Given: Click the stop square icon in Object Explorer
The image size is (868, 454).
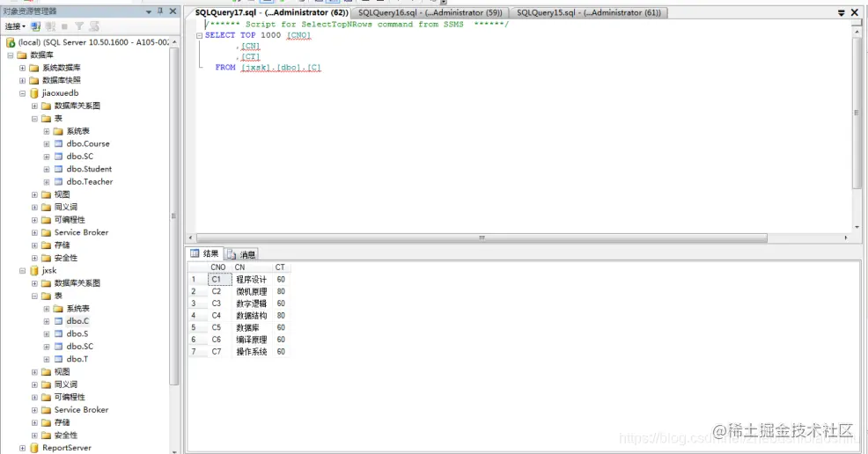Looking at the screenshot, I should click(65, 26).
